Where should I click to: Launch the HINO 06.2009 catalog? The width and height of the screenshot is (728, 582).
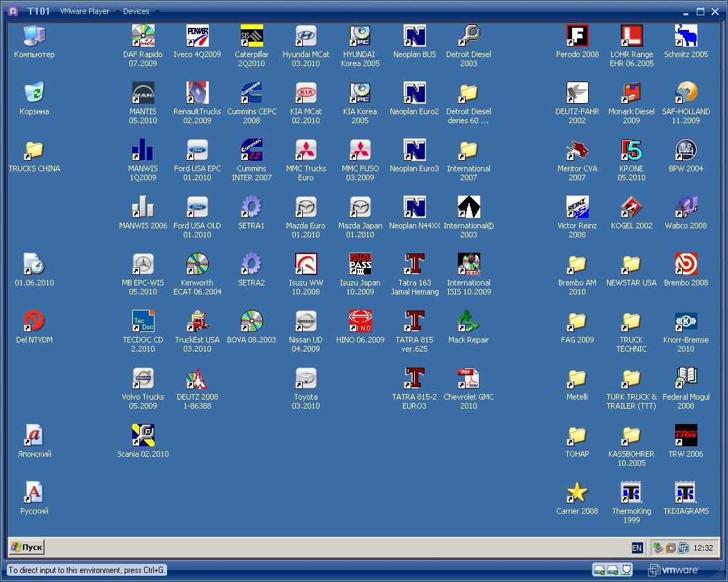point(360,322)
